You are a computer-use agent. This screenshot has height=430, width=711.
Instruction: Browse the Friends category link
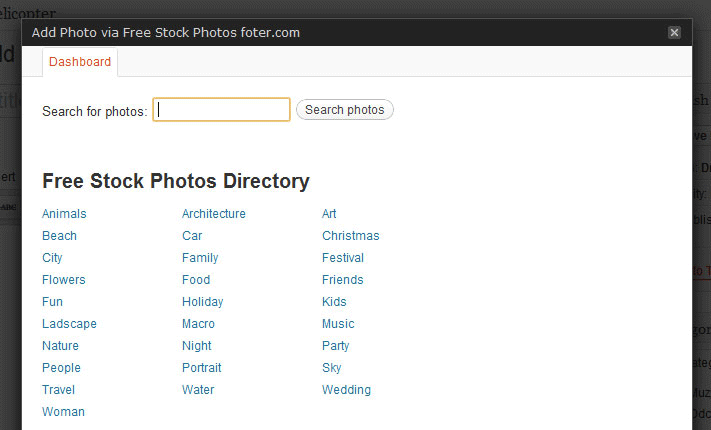tap(342, 280)
